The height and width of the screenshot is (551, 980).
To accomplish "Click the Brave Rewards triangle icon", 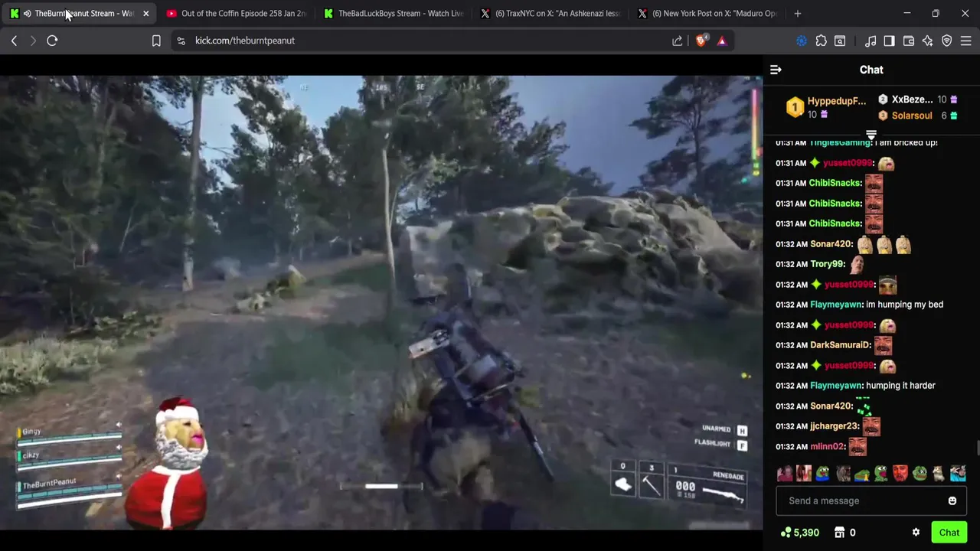I will pyautogui.click(x=722, y=41).
